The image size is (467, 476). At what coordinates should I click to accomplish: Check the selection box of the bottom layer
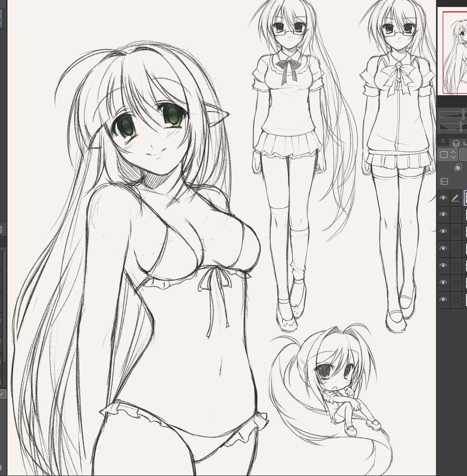[456, 300]
